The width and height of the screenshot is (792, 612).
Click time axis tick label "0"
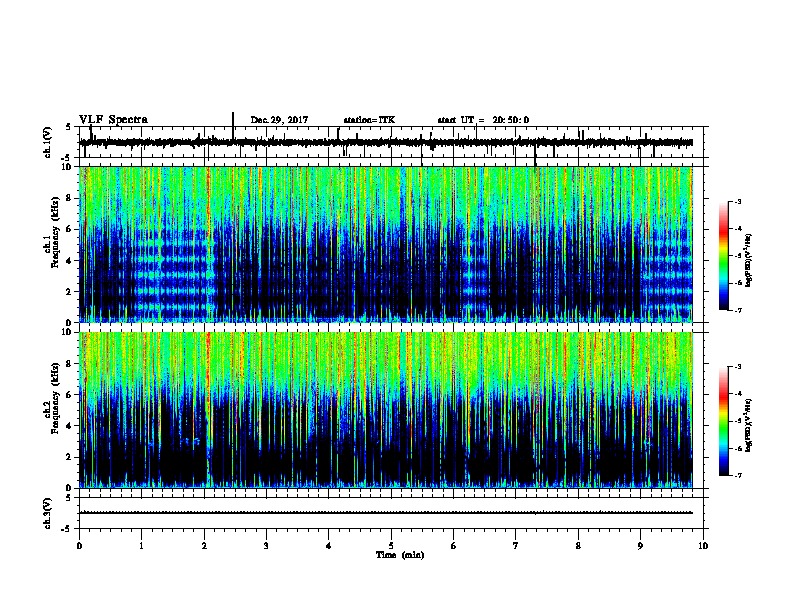79,546
